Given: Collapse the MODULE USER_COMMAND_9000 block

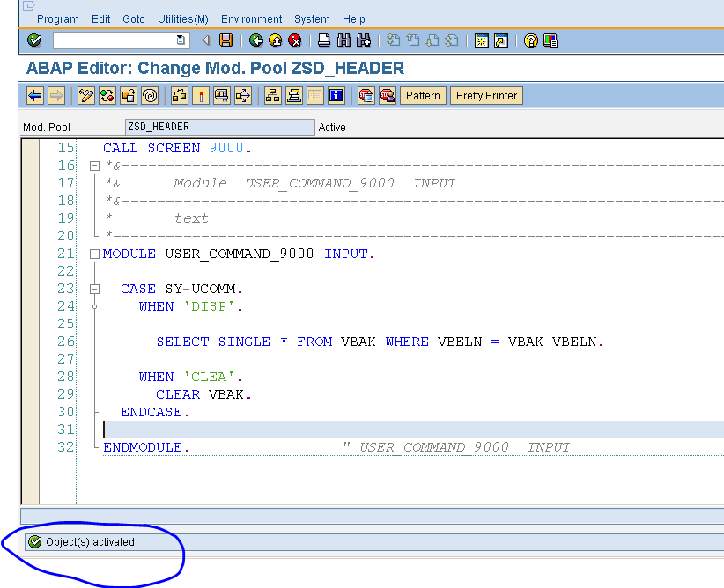Looking at the screenshot, I should (x=94, y=253).
